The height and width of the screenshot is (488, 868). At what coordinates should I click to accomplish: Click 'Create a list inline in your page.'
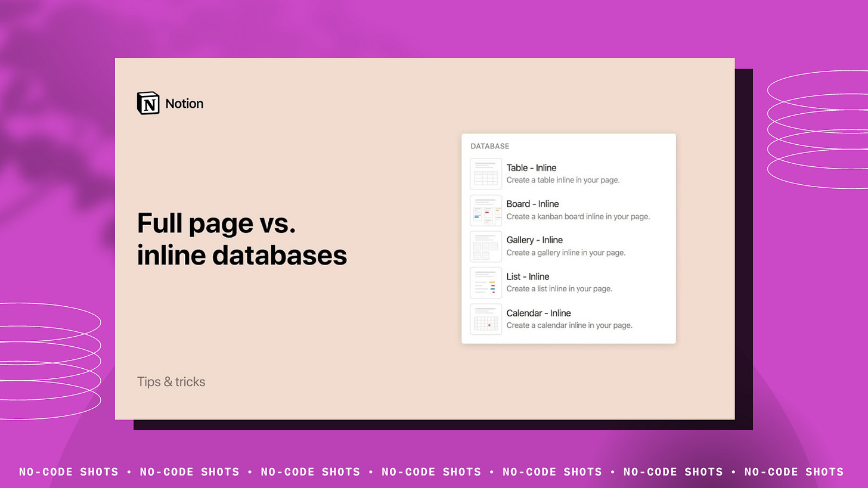(559, 289)
